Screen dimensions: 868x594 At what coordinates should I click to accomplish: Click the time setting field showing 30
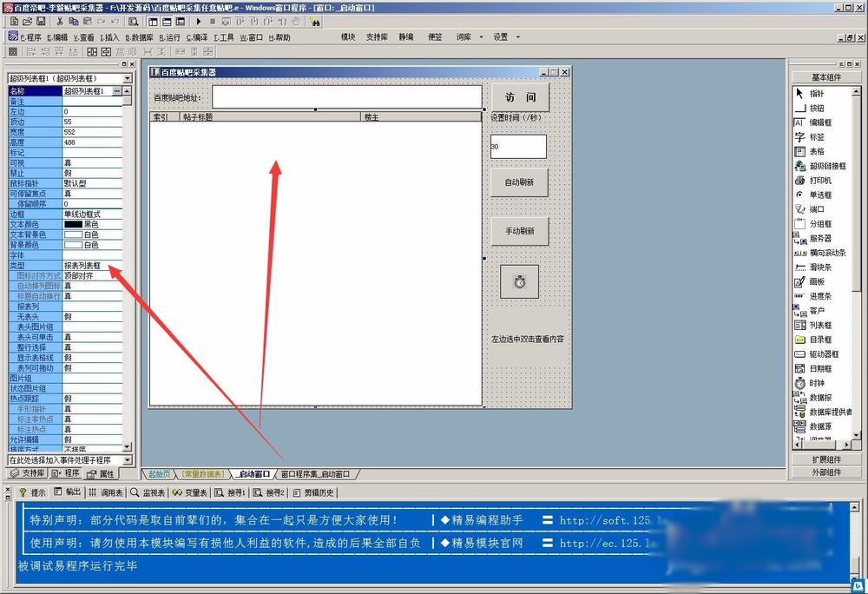[x=519, y=147]
